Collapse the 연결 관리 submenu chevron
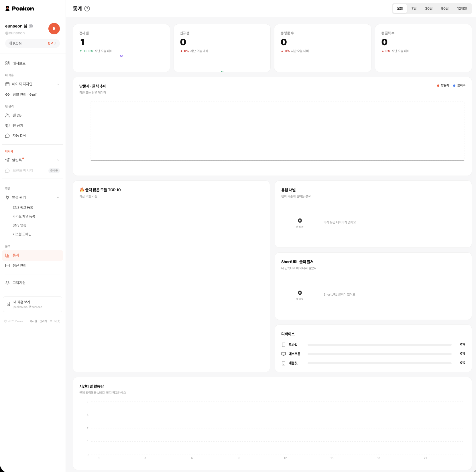 [x=58, y=197]
